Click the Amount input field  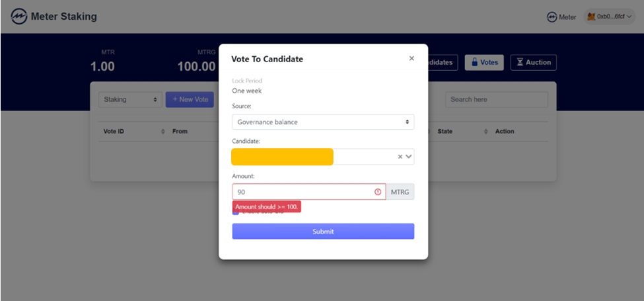304,192
